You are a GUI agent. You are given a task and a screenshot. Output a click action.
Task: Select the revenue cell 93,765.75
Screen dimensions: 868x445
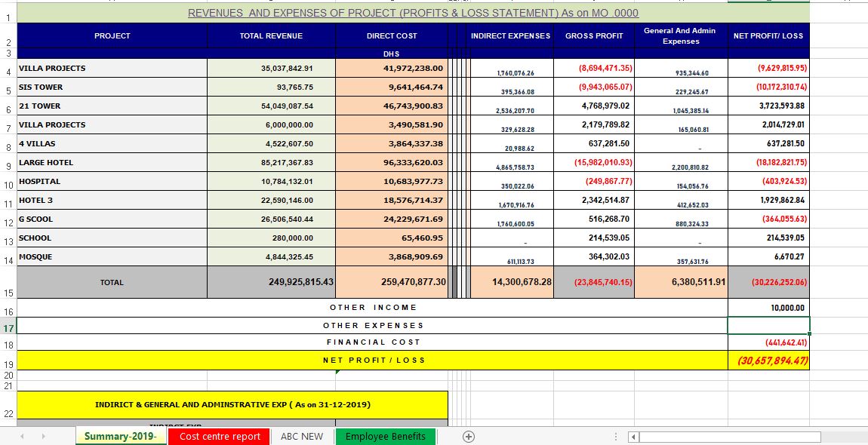(x=271, y=87)
